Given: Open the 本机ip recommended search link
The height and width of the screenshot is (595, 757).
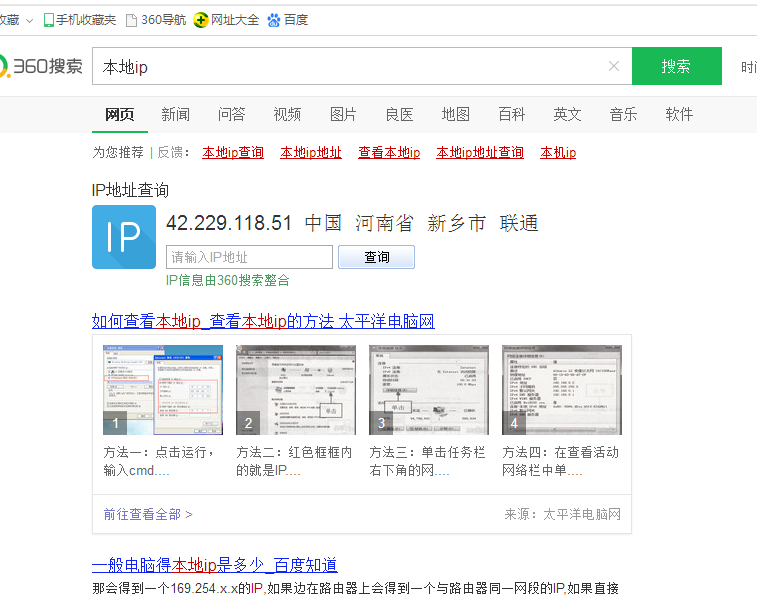Looking at the screenshot, I should coord(558,152).
